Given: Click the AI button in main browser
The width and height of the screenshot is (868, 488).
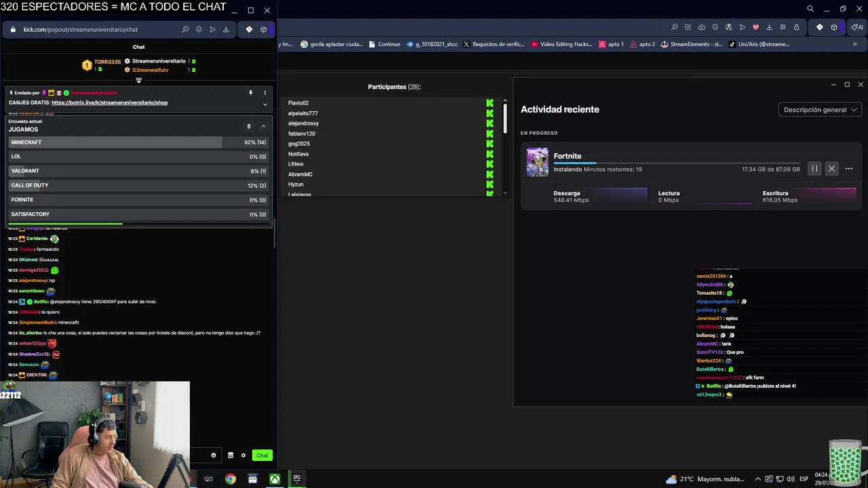Looking at the screenshot, I should pyautogui.click(x=858, y=27).
